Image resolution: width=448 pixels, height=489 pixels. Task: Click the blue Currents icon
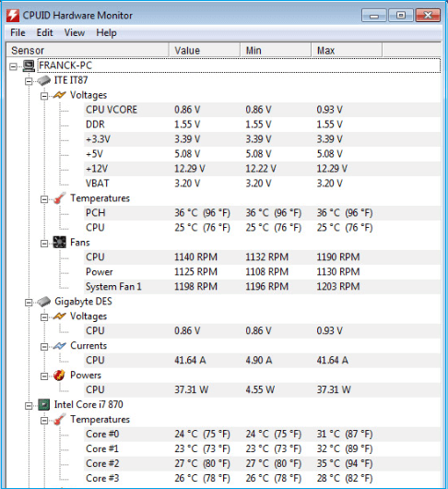point(59,346)
